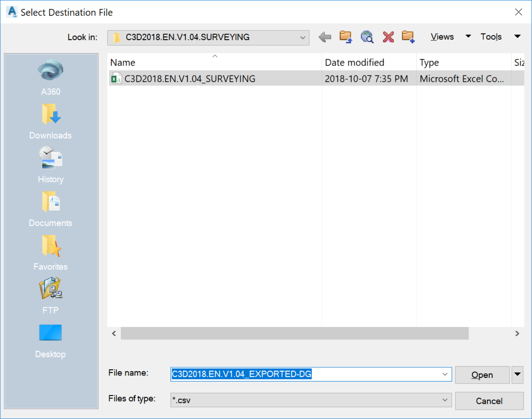Sort by Date modified column header
The height and width of the screenshot is (419, 532).
(369, 62)
